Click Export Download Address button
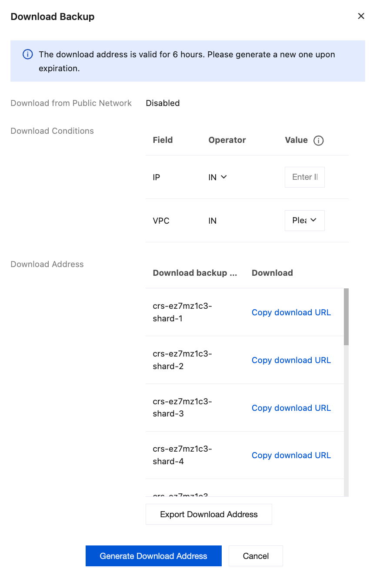This screenshot has height=588, width=373. [209, 515]
